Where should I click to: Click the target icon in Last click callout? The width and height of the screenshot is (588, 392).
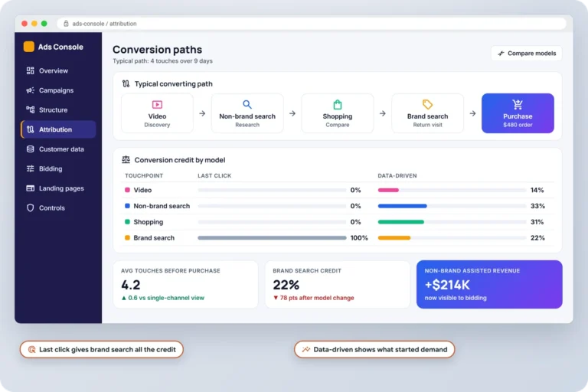click(x=32, y=349)
